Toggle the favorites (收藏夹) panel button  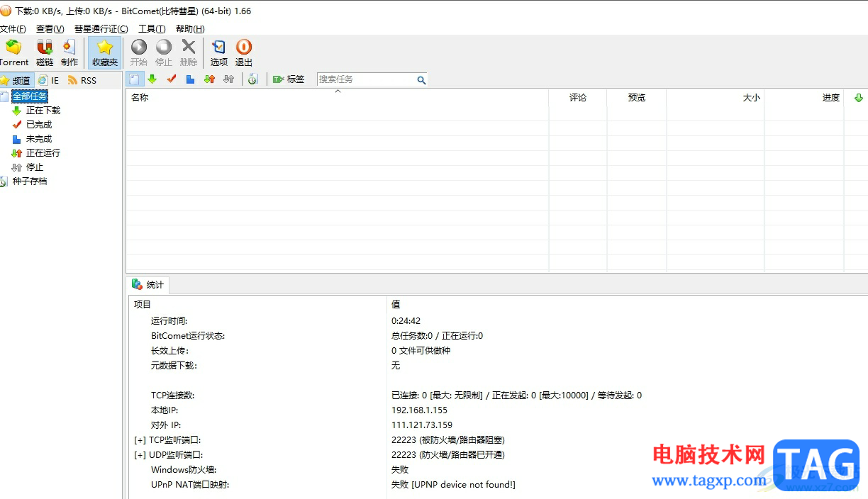coord(105,53)
